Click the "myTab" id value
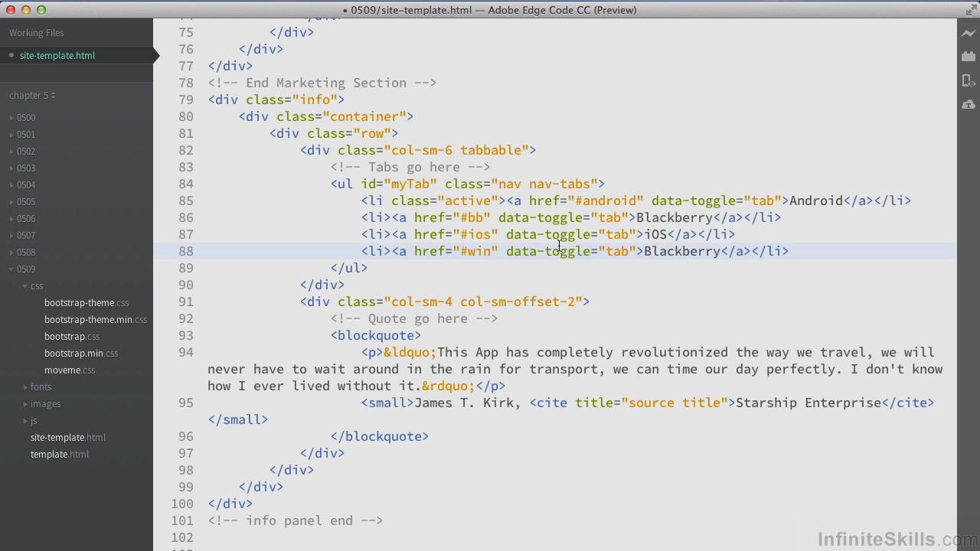980x551 pixels. [410, 184]
